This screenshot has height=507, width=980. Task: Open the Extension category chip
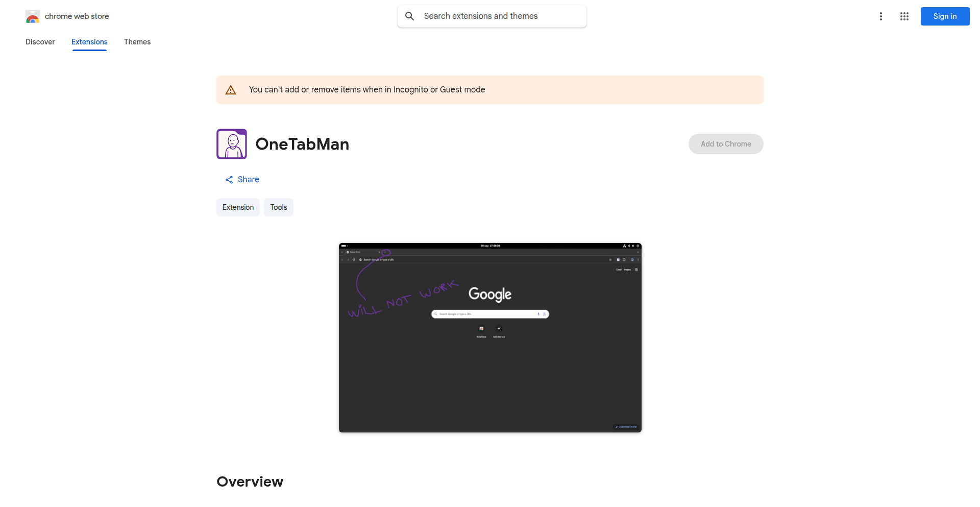pyautogui.click(x=238, y=207)
